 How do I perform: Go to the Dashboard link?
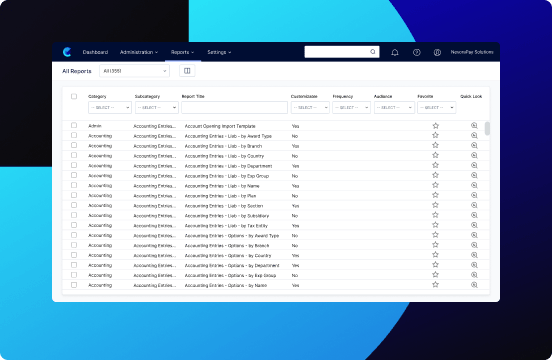[95, 52]
